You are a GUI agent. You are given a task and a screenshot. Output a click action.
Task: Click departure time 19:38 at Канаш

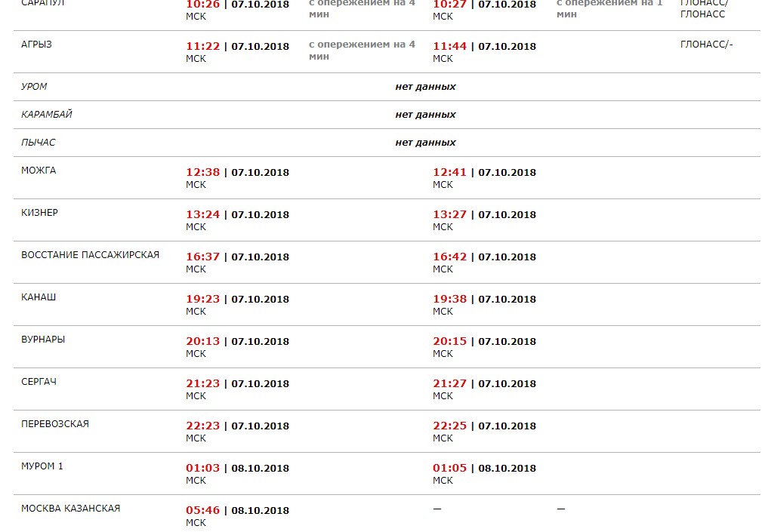pyautogui.click(x=449, y=299)
